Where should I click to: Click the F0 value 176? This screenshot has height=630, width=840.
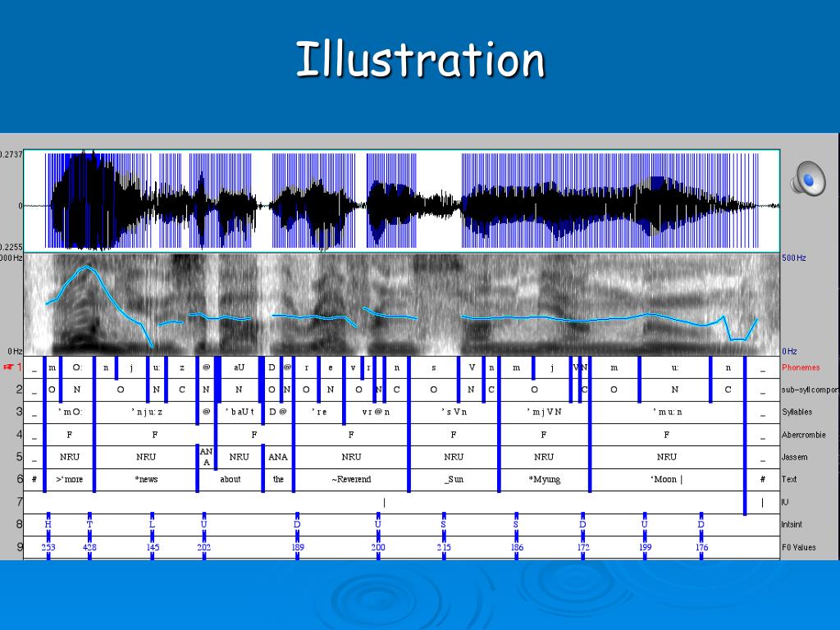coord(702,547)
